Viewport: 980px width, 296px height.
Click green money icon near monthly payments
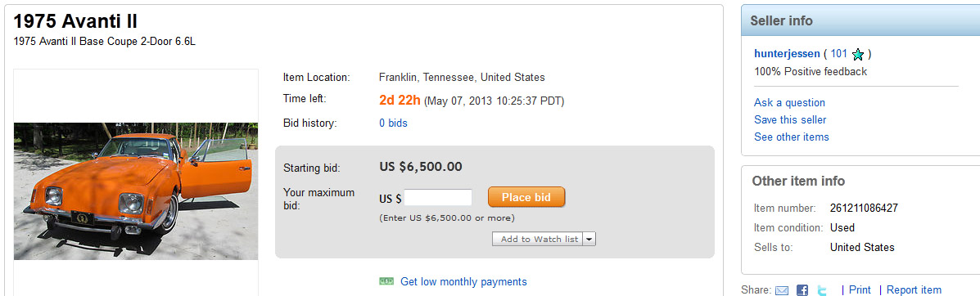(386, 281)
